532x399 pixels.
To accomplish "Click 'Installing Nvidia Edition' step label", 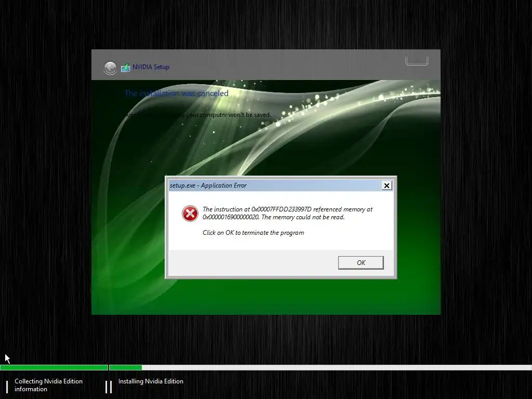I will coord(151,381).
